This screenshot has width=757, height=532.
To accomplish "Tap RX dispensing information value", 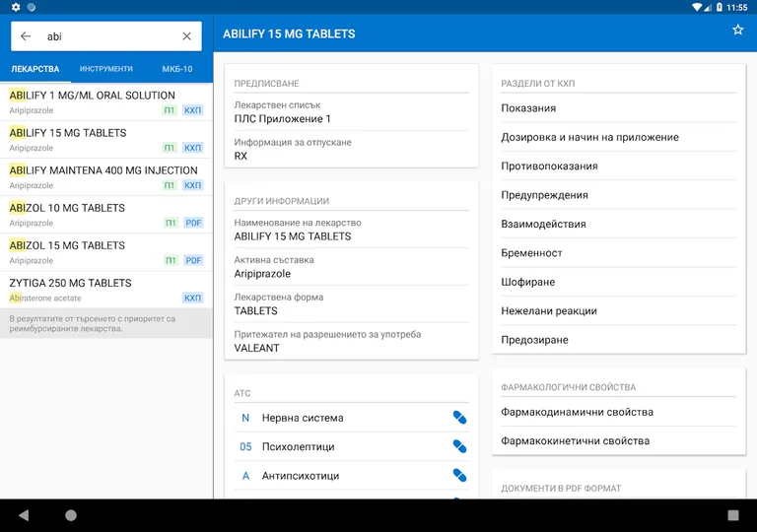I will click(x=241, y=156).
